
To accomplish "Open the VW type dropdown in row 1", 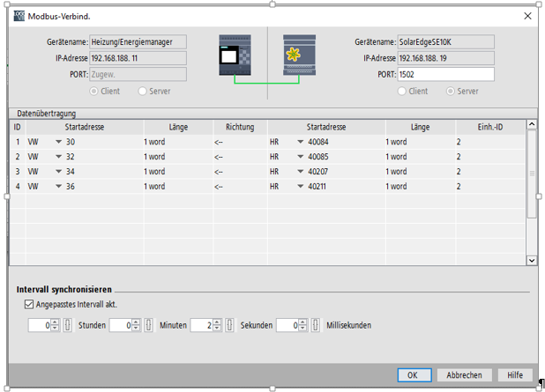I will coord(59,141).
